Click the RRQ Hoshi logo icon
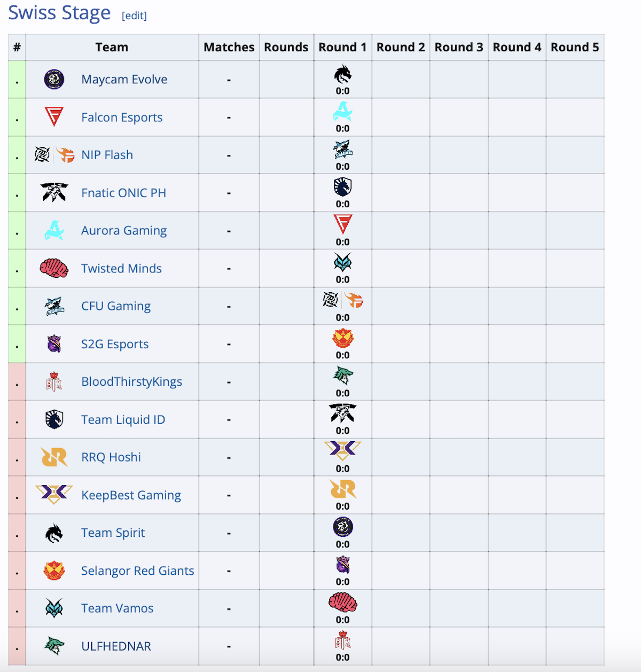This screenshot has width=641, height=672. (53, 457)
